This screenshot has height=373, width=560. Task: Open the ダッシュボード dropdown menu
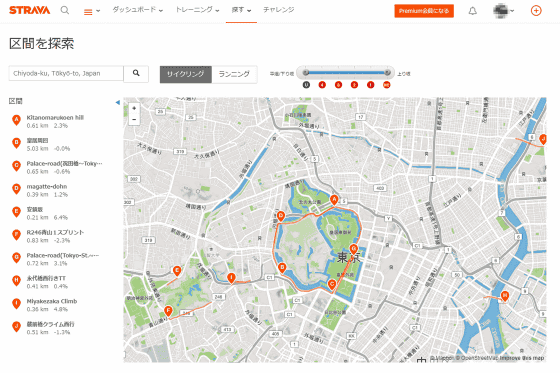[x=138, y=10]
